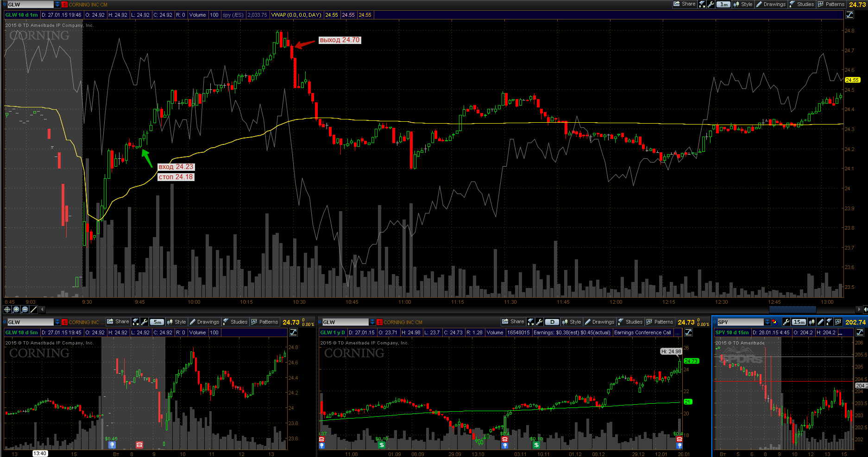This screenshot has height=457, width=868.
Task: Open quick study icon in 5m GLW chart
Action: pyautogui.click(x=136, y=322)
